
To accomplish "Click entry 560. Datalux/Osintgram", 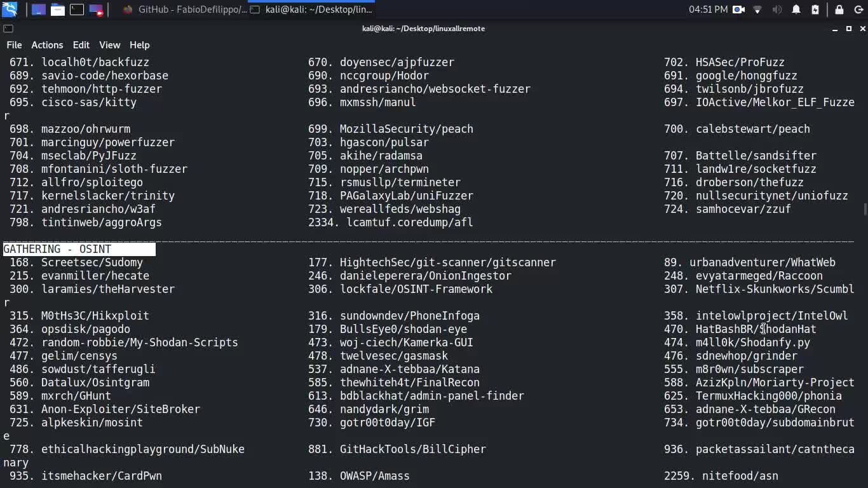I will click(x=79, y=383).
